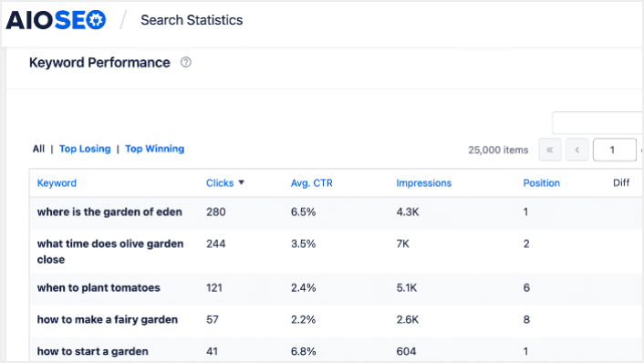Click the AIOSEO logo
The height and width of the screenshot is (363, 644).
pyautogui.click(x=56, y=20)
